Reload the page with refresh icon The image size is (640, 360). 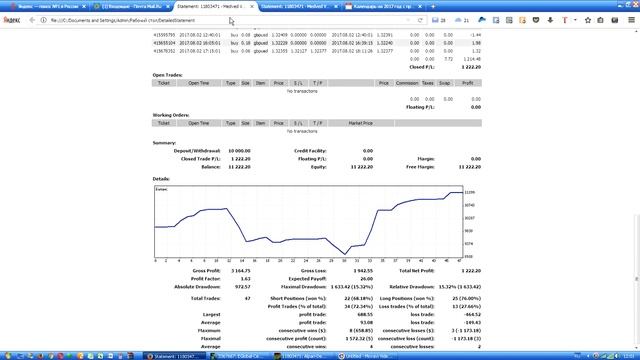[420, 20]
